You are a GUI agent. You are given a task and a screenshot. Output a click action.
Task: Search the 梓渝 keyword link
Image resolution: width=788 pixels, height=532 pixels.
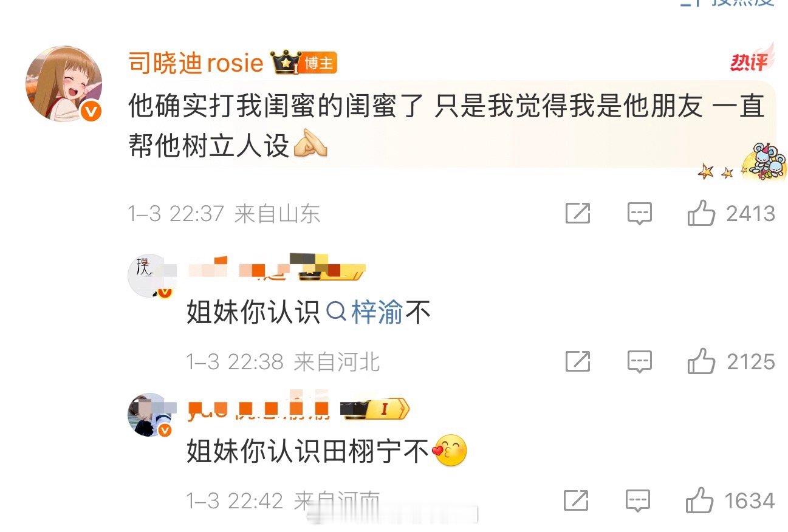coord(365,313)
